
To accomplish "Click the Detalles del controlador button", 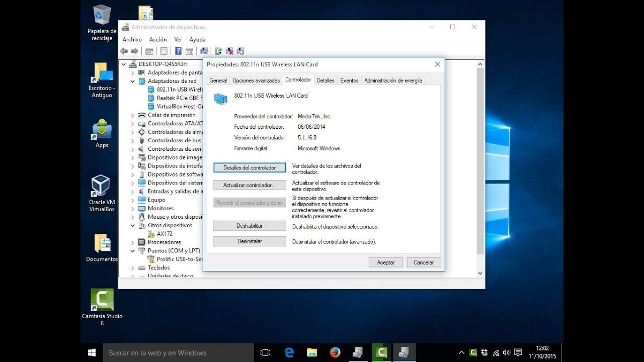I will click(x=250, y=167).
